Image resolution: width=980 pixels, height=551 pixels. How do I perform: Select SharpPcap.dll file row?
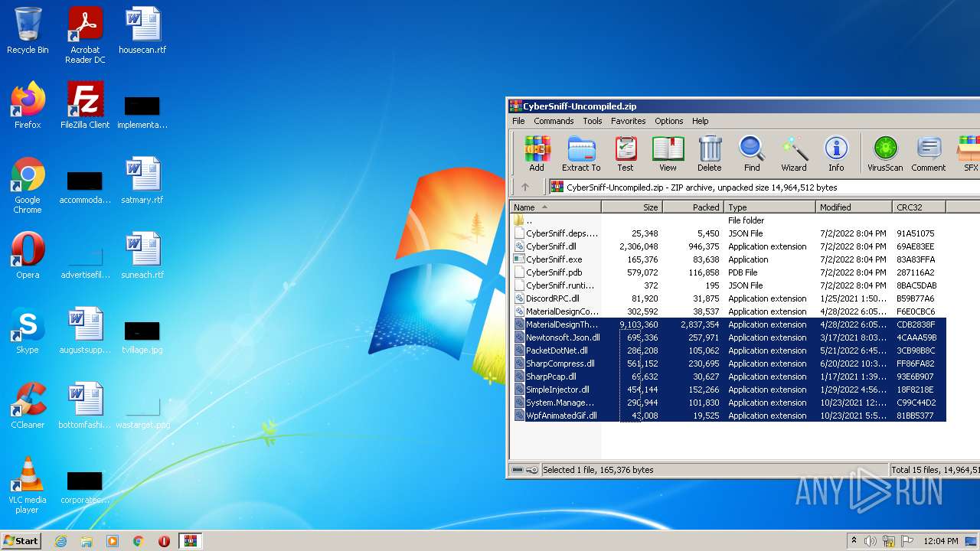point(729,377)
